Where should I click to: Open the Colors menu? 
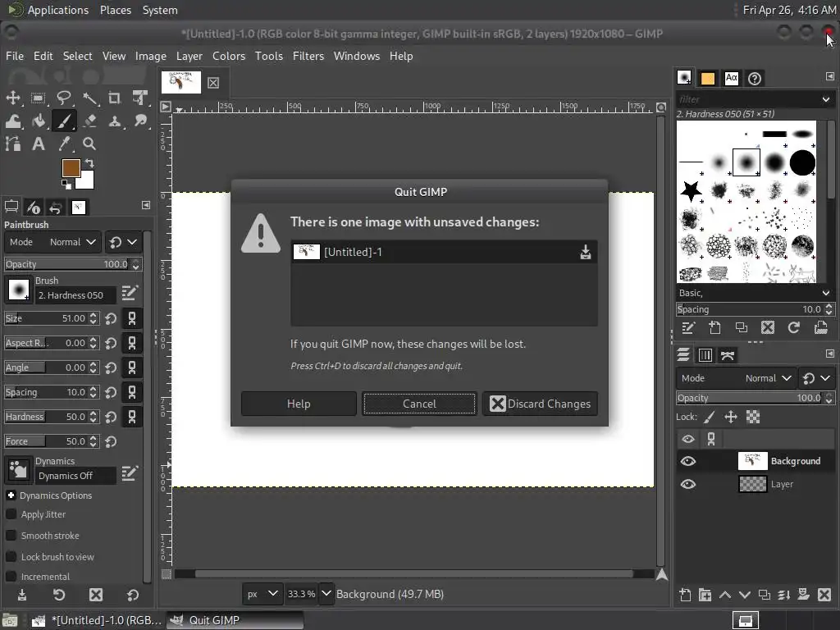click(x=229, y=56)
